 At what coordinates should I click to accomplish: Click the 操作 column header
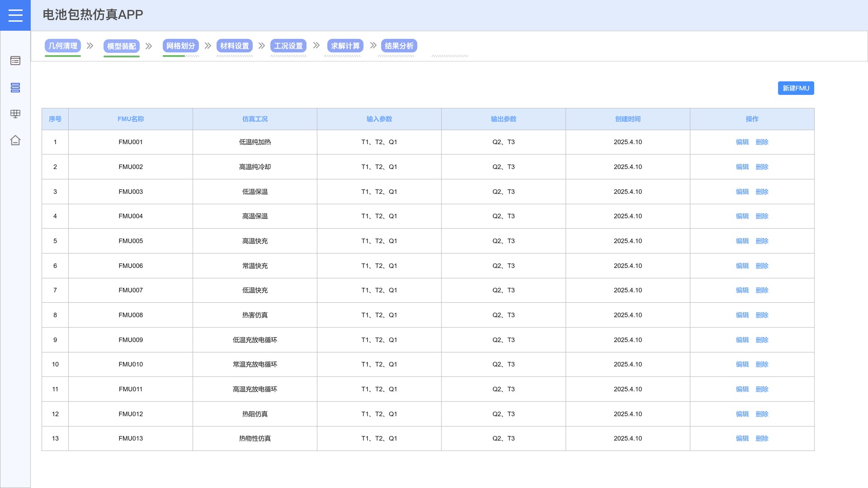pyautogui.click(x=752, y=119)
